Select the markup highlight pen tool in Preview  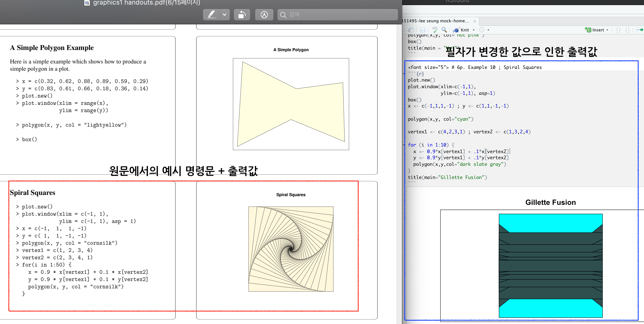click(x=212, y=15)
